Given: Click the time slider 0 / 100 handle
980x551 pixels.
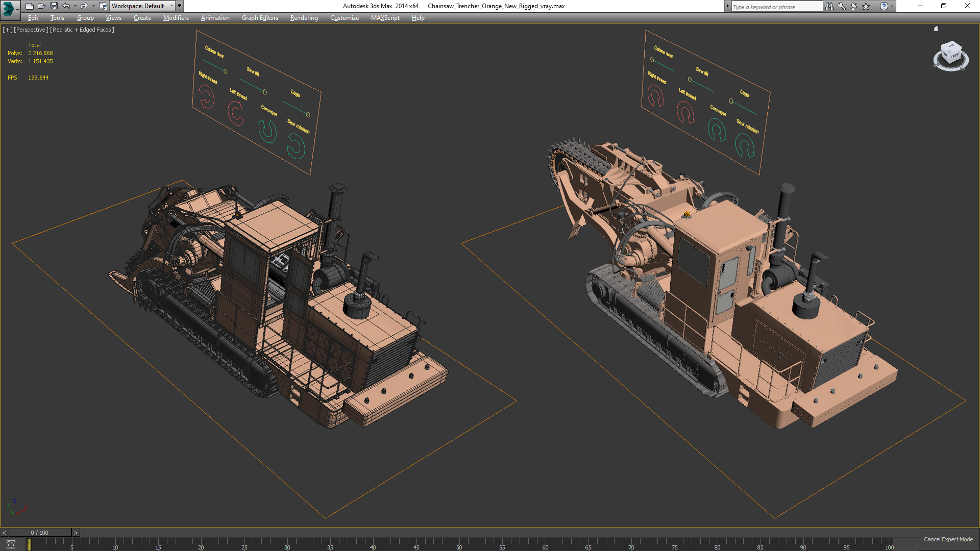Looking at the screenshot, I should [39, 533].
